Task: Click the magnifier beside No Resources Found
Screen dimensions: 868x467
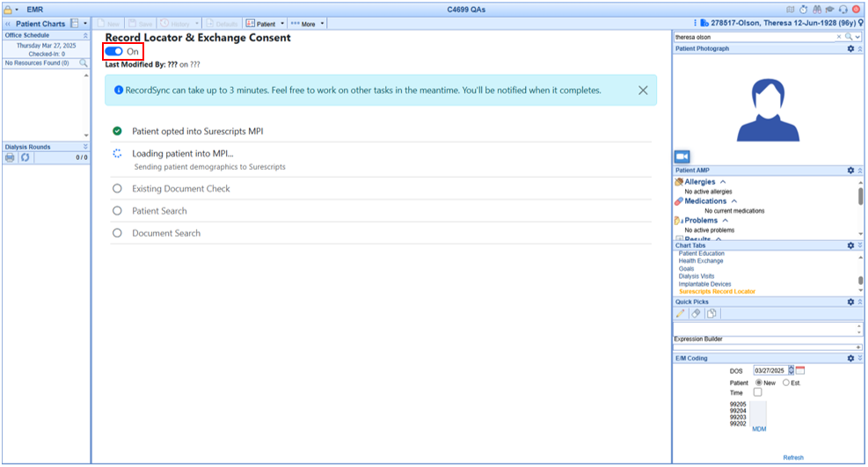Action: [x=83, y=63]
